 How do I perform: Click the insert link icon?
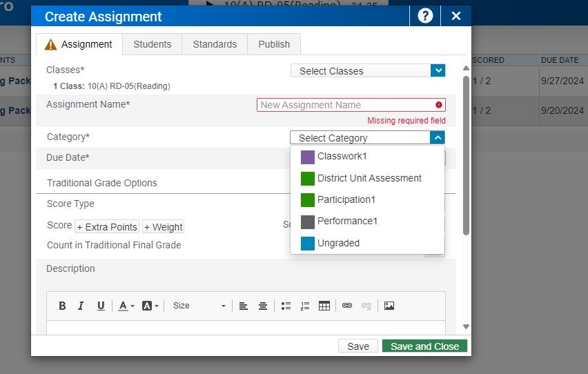[347, 306]
